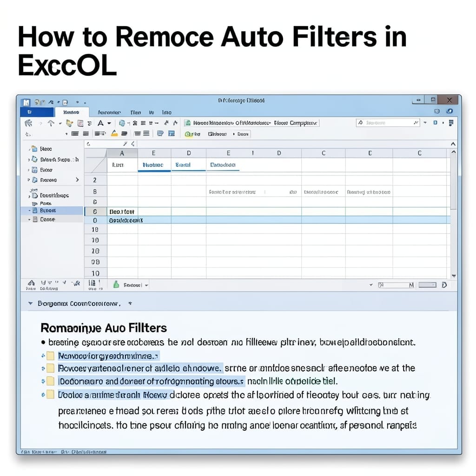Tick the yellow box on Nonoovior row

point(50,356)
